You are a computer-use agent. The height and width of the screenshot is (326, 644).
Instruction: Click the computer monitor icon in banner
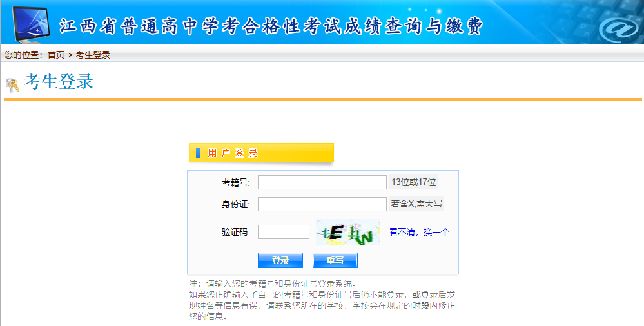coord(31,24)
